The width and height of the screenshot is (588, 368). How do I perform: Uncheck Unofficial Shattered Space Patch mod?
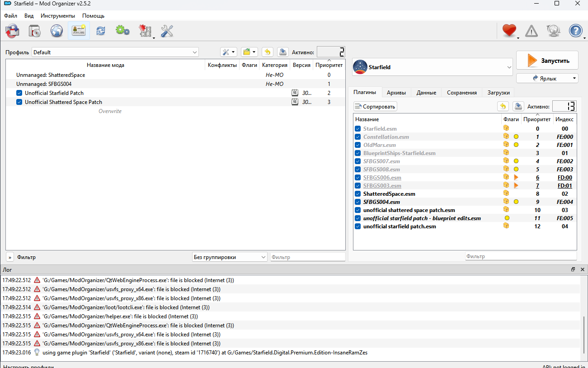[x=19, y=102]
